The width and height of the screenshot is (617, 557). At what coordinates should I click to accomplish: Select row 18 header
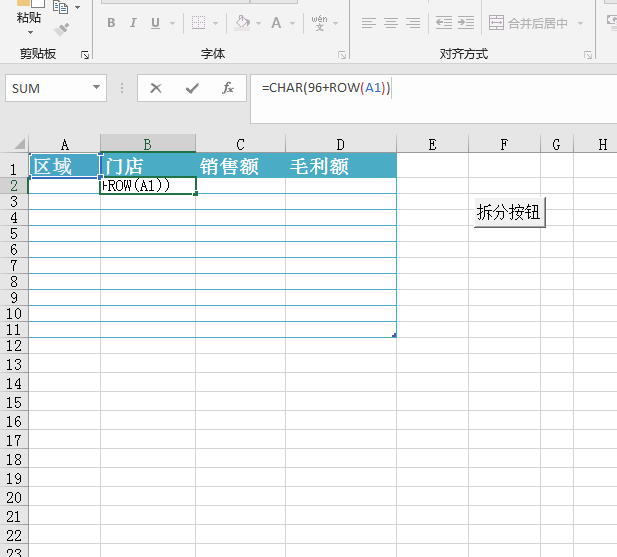14,459
